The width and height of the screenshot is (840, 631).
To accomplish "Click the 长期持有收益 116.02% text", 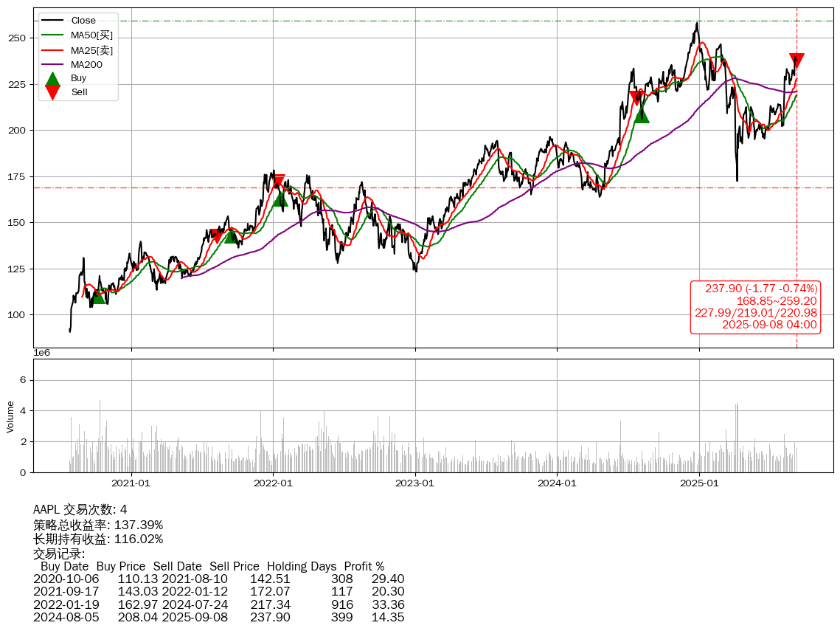I will pyautogui.click(x=98, y=539).
